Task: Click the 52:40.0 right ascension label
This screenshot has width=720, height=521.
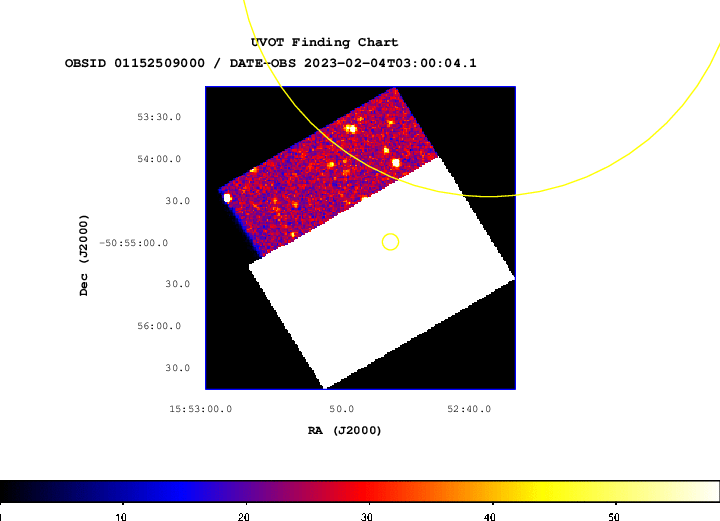Action: 469,409
